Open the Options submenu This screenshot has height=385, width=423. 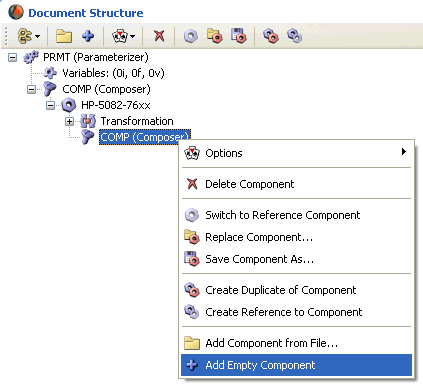point(297,153)
